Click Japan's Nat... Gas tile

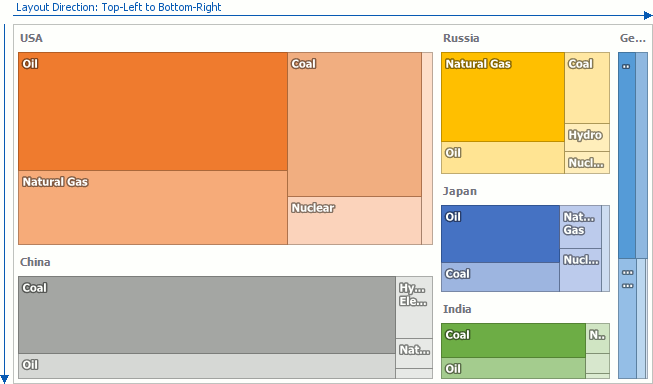click(581, 227)
